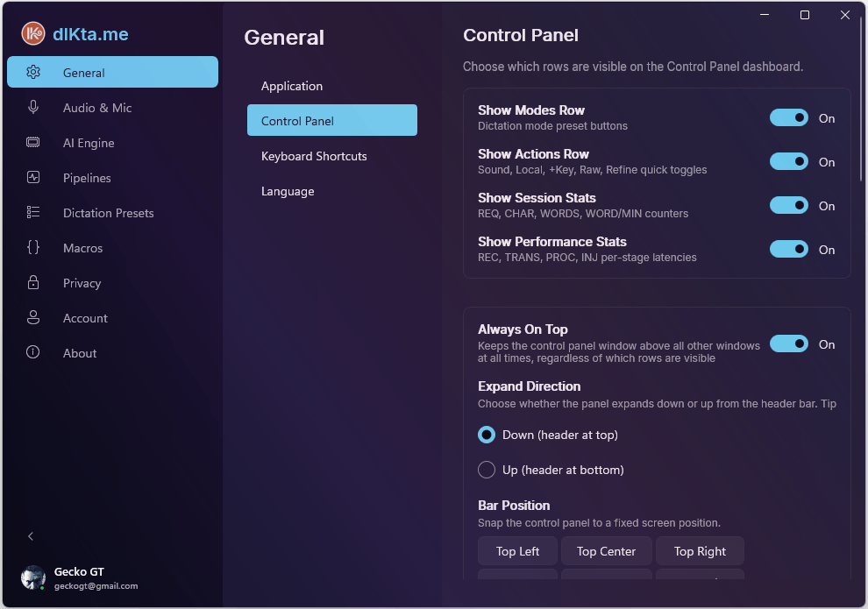Open the Control Panel sub-tab
868x609 pixels.
pos(332,120)
